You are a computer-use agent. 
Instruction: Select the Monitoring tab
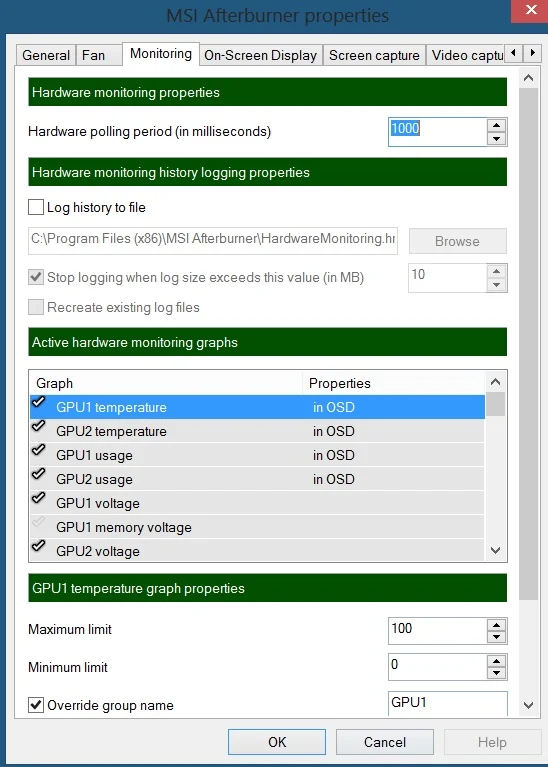tap(161, 54)
